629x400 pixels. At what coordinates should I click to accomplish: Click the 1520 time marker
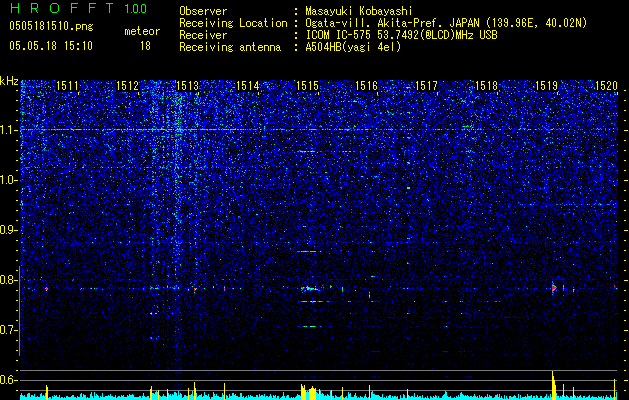606,85
